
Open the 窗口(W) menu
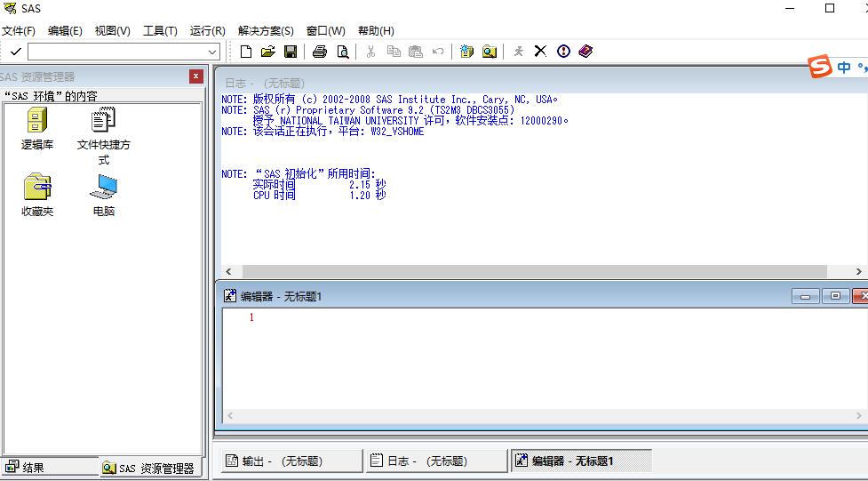[325, 31]
